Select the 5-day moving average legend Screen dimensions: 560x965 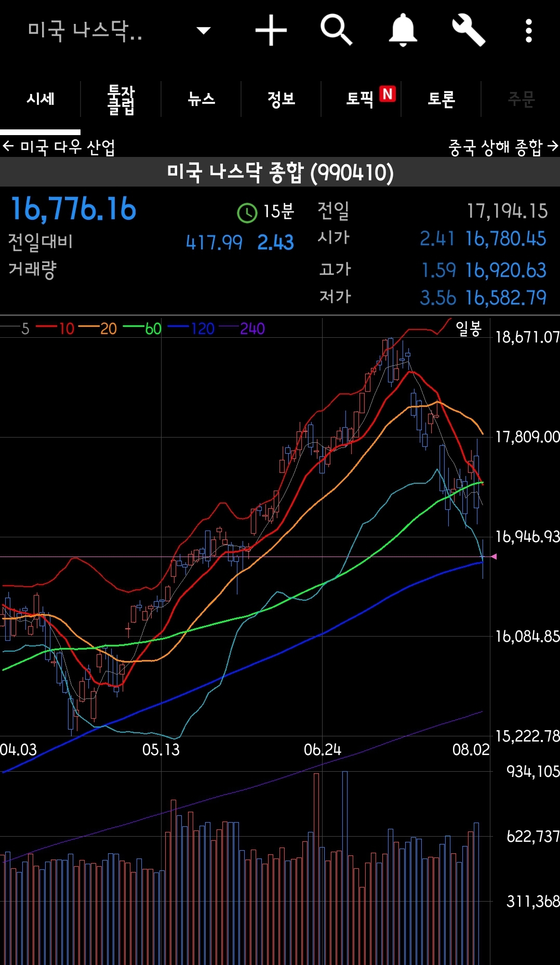pyautogui.click(x=16, y=328)
